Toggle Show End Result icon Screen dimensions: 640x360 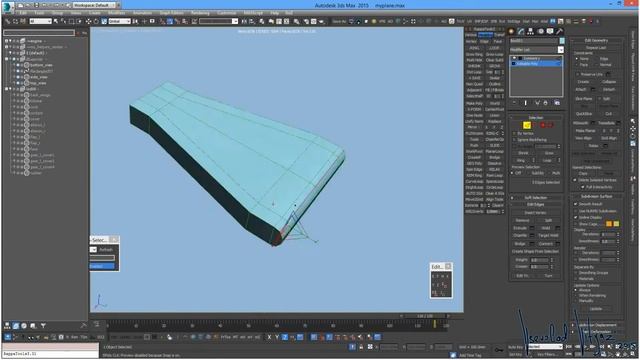click(525, 103)
